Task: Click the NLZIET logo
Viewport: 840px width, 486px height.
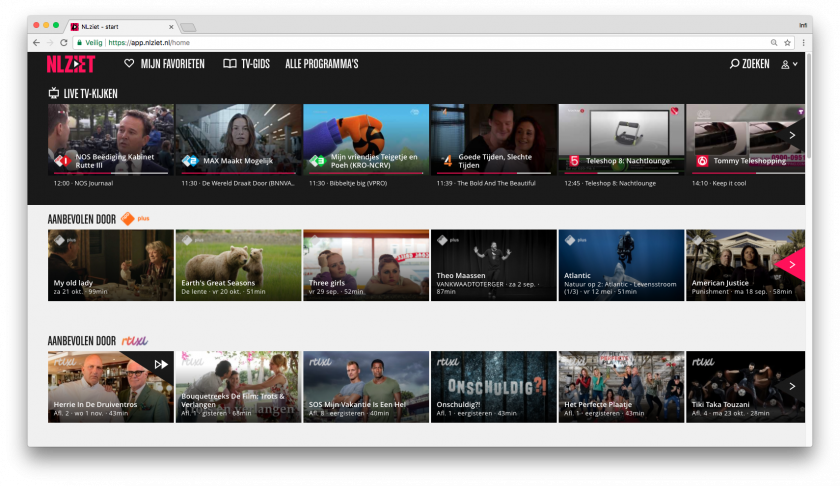Action: 71,64
